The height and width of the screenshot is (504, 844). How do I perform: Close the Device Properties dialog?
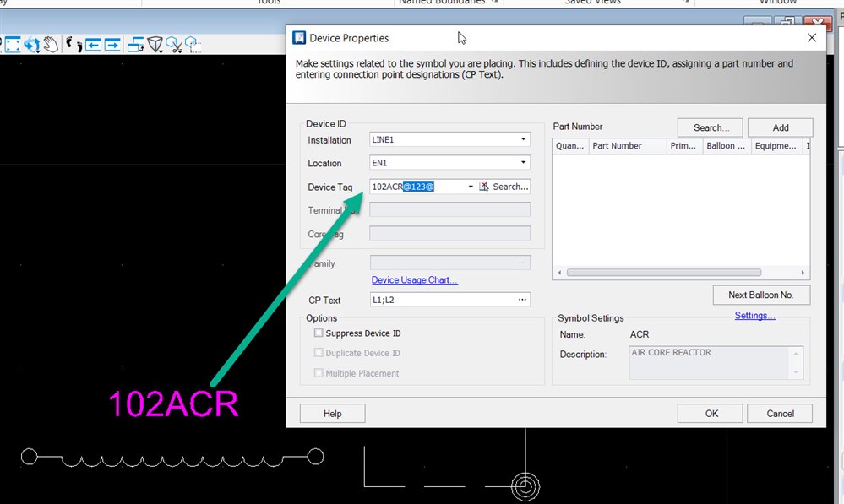[812, 38]
